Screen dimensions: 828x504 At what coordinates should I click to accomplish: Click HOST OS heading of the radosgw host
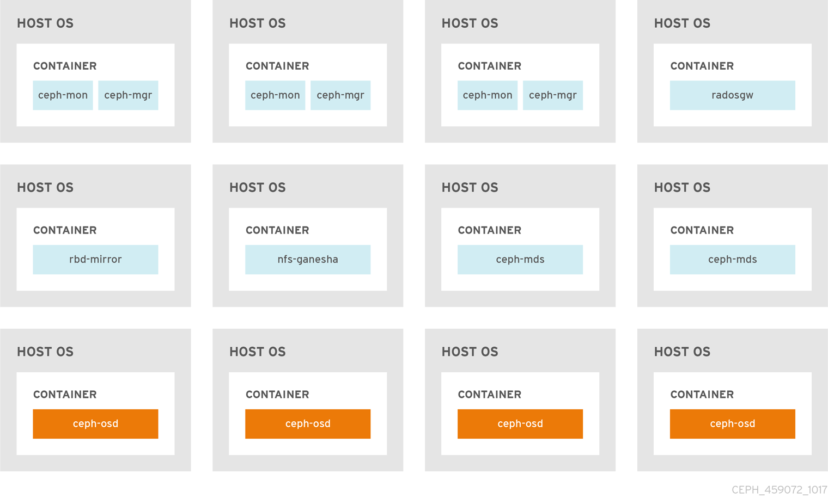pos(682,23)
